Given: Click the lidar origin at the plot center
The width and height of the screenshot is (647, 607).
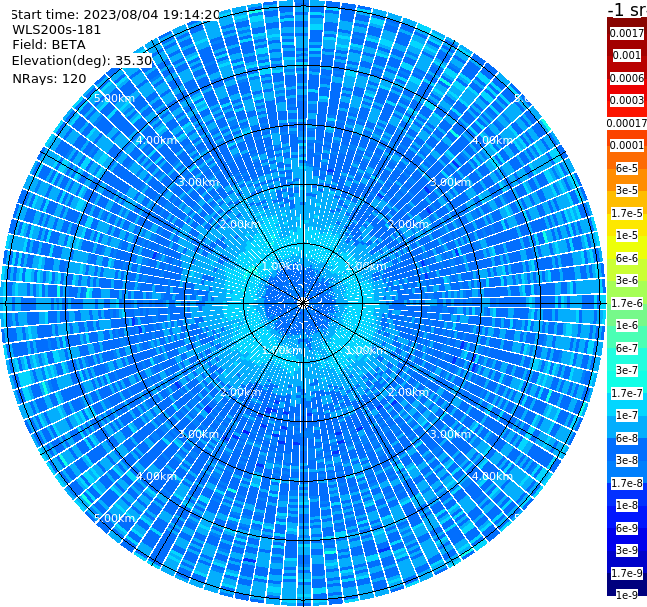Looking at the screenshot, I should tap(303, 303).
